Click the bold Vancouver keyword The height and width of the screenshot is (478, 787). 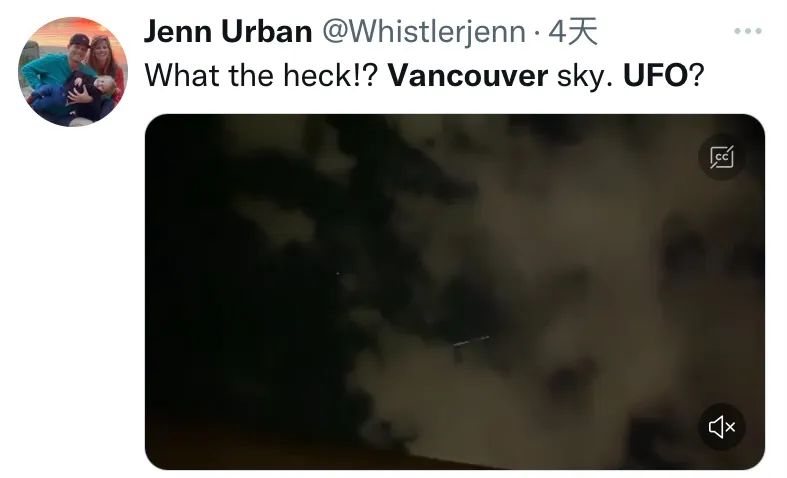(x=468, y=76)
